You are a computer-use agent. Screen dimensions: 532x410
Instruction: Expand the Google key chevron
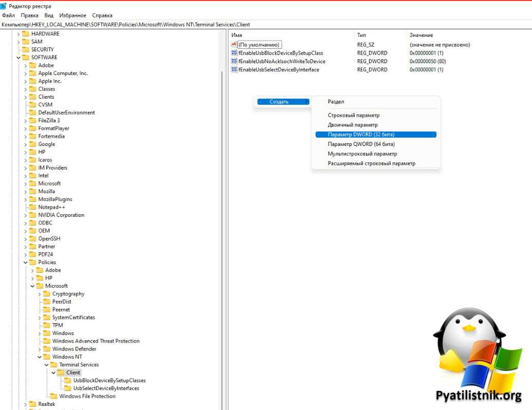click(x=26, y=144)
